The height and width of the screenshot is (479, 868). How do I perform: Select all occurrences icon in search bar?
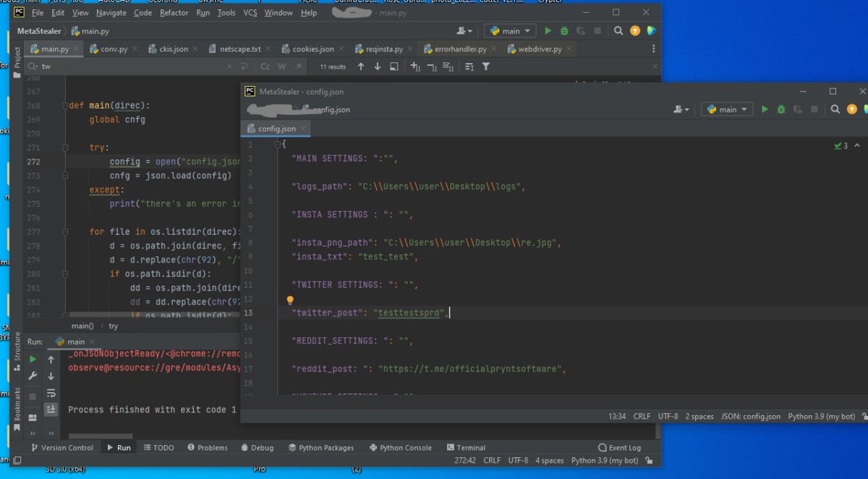[448, 67]
